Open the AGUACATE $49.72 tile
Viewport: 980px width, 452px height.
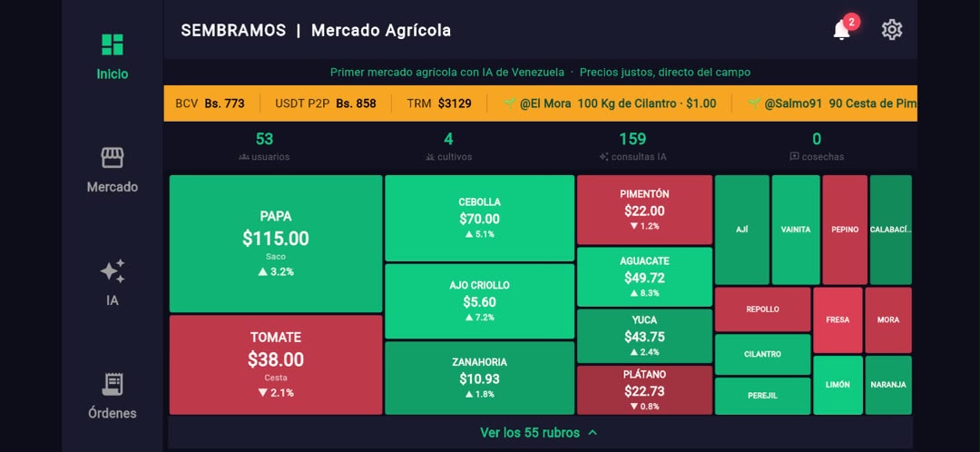click(x=644, y=277)
